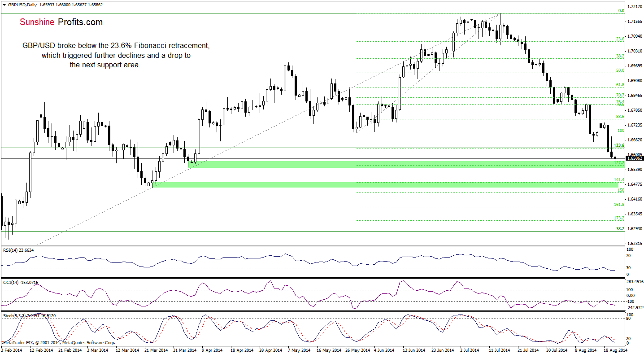Click the 1.62315 price axis label

(635, 244)
